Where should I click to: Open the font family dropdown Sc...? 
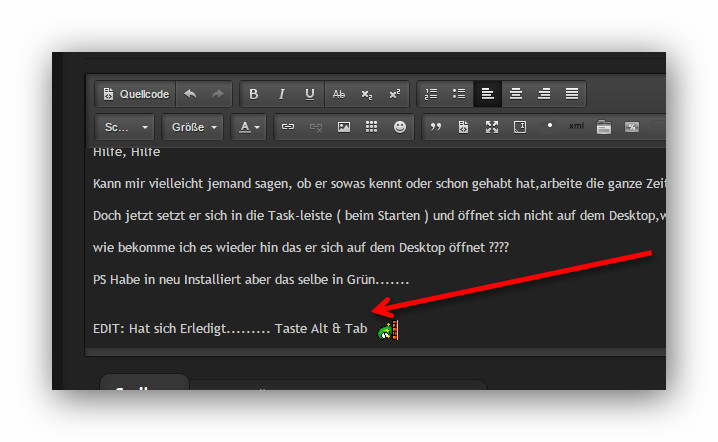pos(125,127)
